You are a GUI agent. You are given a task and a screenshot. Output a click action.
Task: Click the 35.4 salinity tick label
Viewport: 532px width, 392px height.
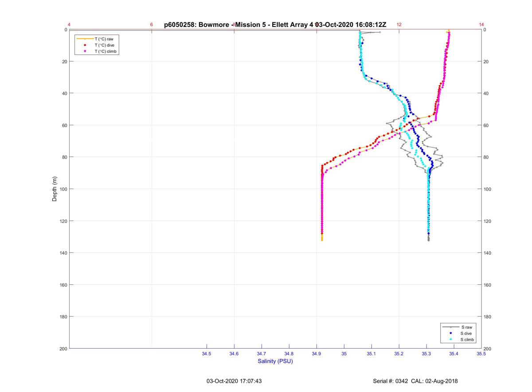[454, 354]
